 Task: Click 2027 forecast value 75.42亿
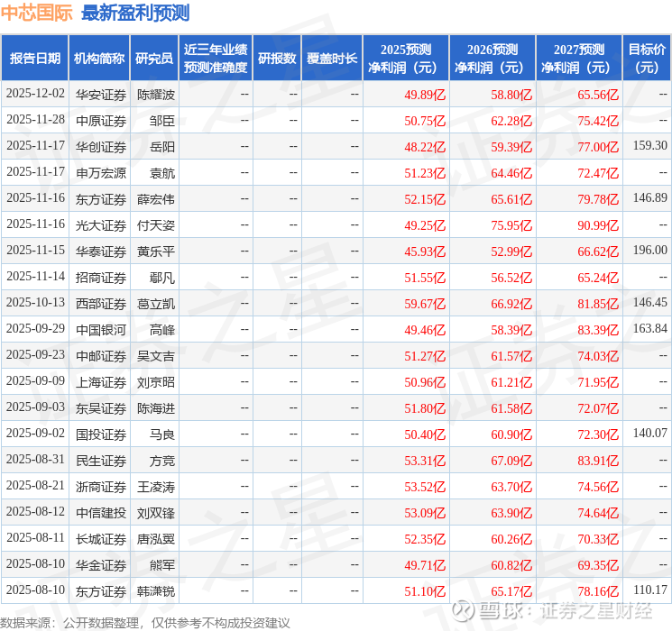(598, 121)
